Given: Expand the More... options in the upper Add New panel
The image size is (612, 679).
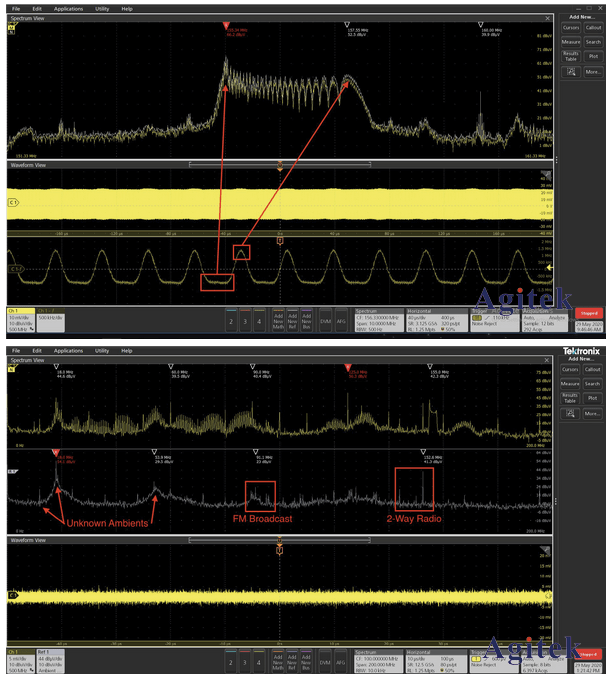Looking at the screenshot, I should (x=592, y=72).
